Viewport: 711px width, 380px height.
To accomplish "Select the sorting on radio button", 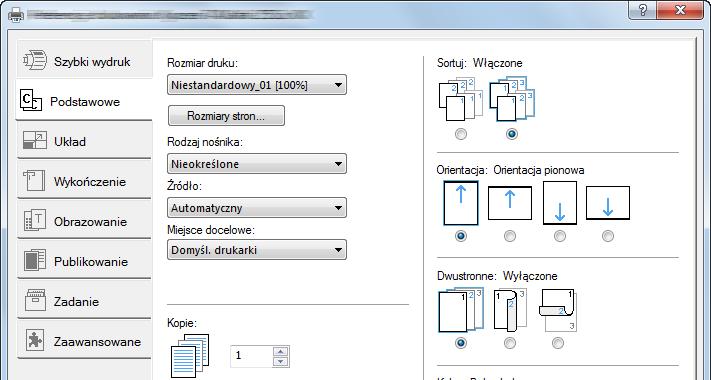I will (x=511, y=134).
